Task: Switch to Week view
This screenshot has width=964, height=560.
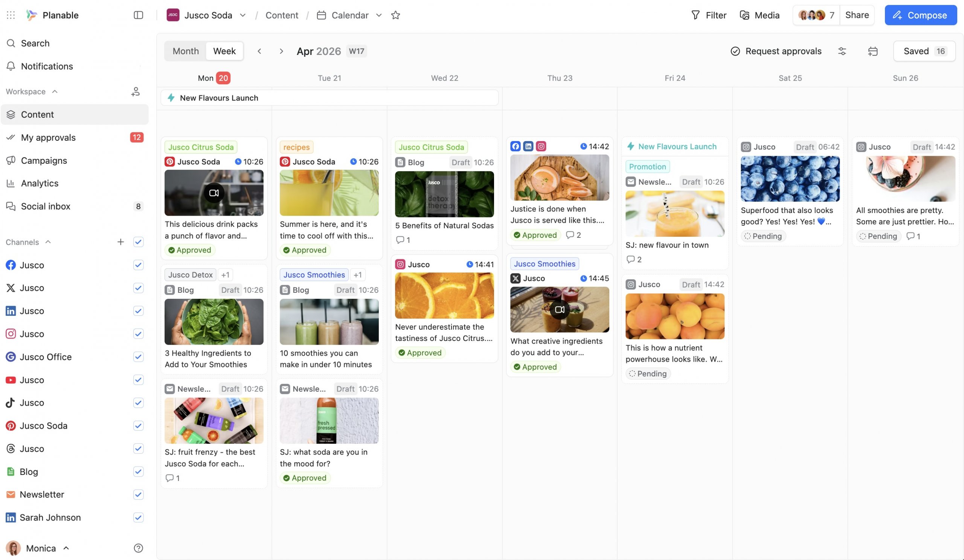Action: [x=224, y=51]
